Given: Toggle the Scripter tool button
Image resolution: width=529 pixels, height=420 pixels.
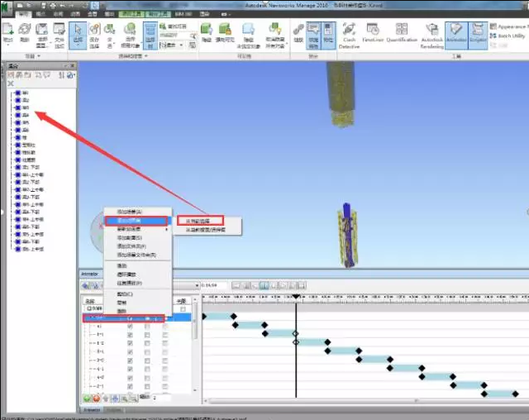Looking at the screenshot, I should pyautogui.click(x=476, y=36).
